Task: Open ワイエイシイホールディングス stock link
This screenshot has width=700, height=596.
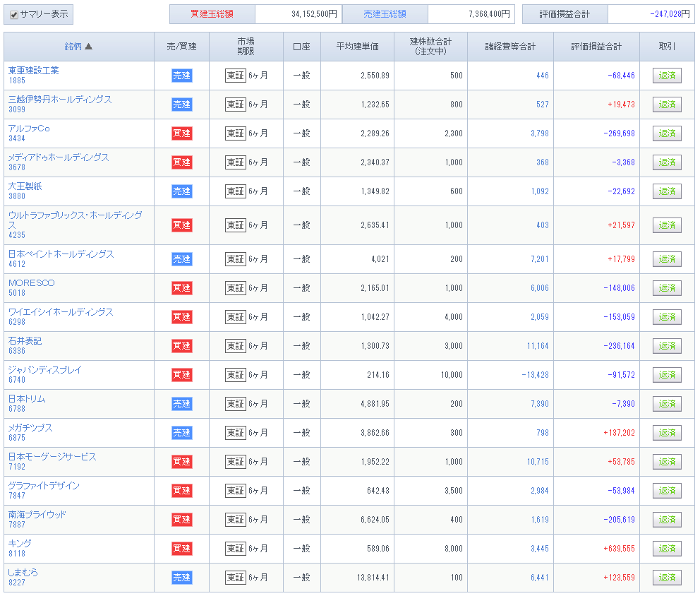Action: [61, 312]
